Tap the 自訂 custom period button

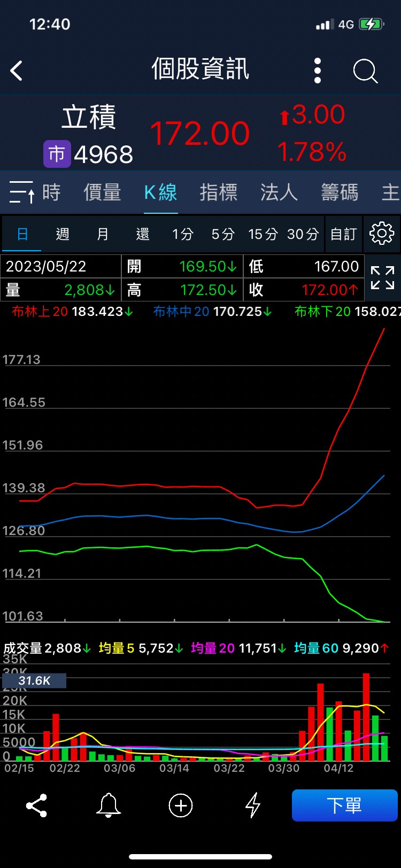click(x=343, y=234)
